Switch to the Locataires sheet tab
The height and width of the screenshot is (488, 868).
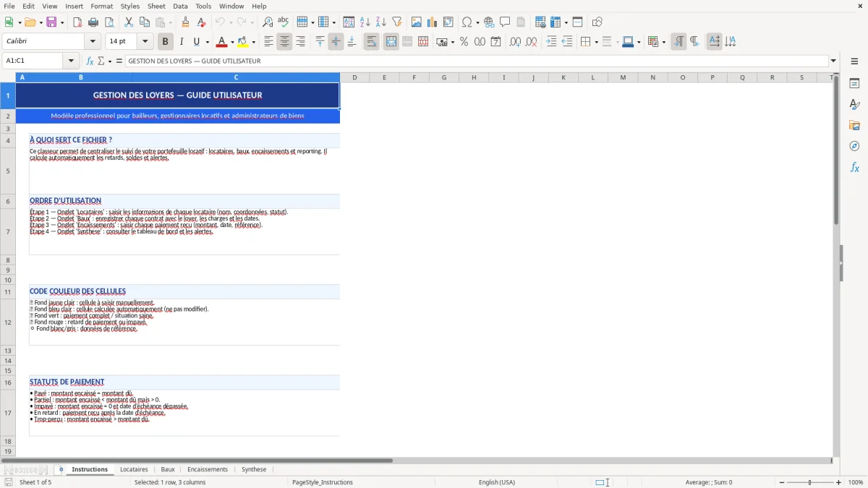click(134, 469)
